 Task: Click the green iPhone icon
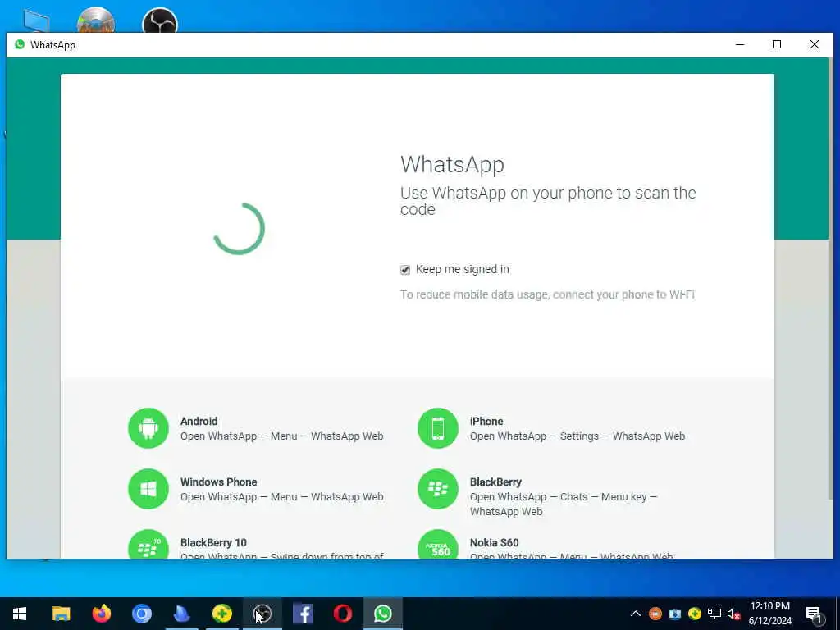438,428
